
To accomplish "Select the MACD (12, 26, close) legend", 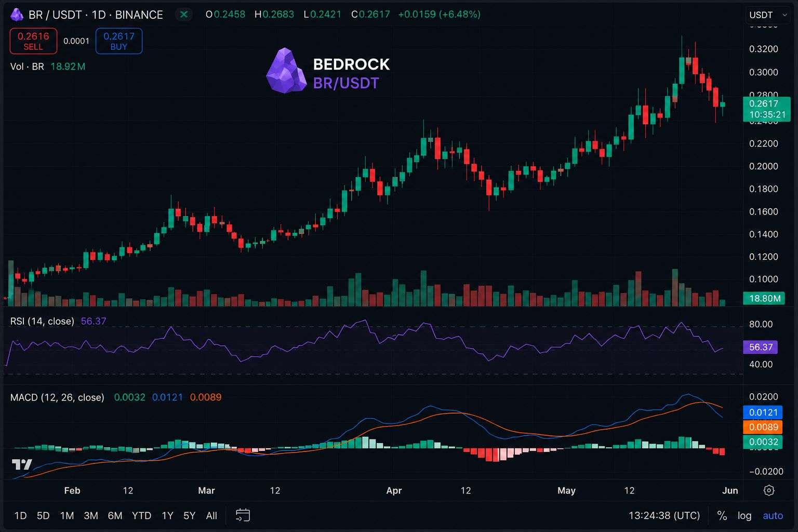I will coord(57,397).
